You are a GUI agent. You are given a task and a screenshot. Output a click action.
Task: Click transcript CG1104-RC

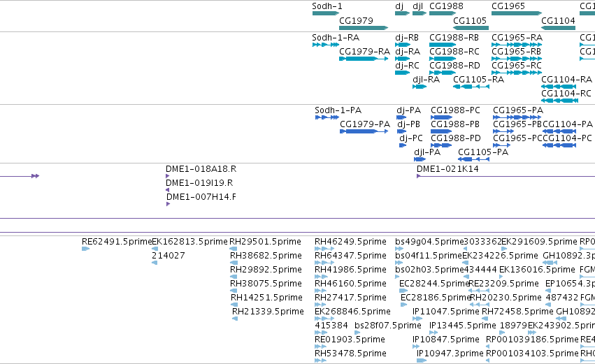tap(559, 101)
